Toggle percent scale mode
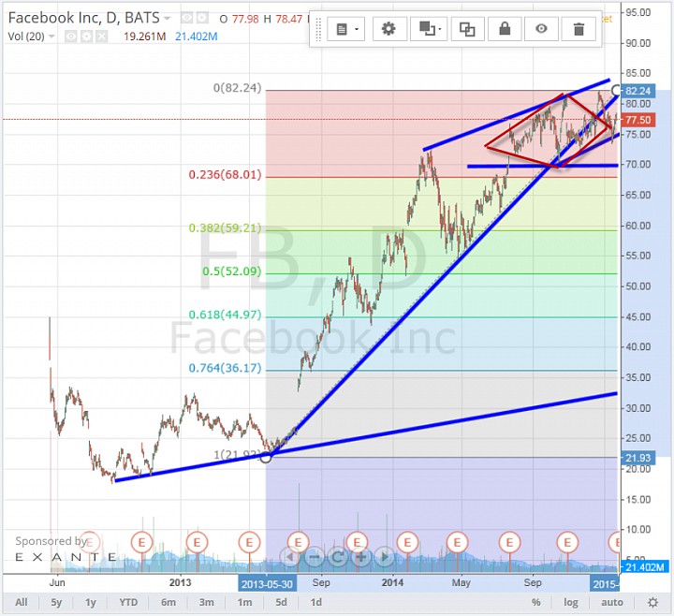 pyautogui.click(x=536, y=602)
